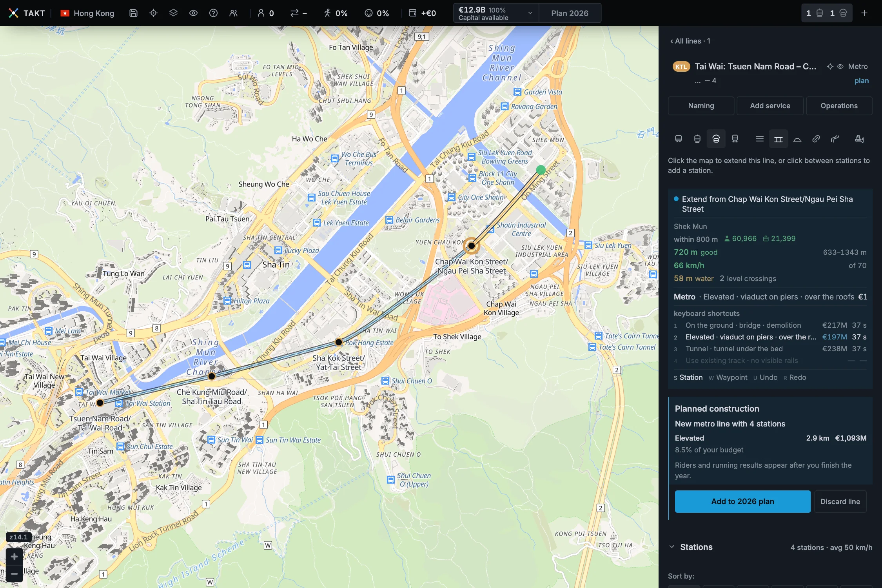882x588 pixels.
Task: Select the metro mode icon
Action: (716, 139)
